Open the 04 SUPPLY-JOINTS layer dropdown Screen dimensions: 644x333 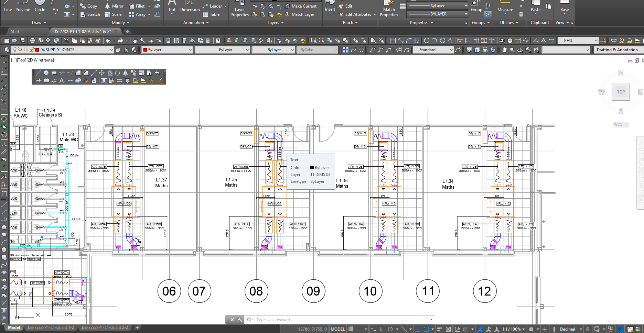pyautogui.click(x=111, y=50)
